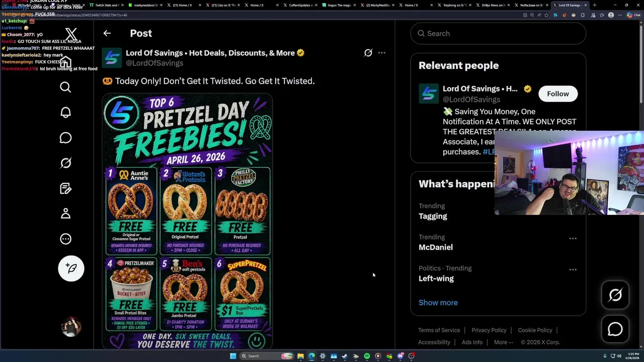Open @LordOfSavings handle on the post
The width and height of the screenshot is (644, 362).
(x=154, y=63)
